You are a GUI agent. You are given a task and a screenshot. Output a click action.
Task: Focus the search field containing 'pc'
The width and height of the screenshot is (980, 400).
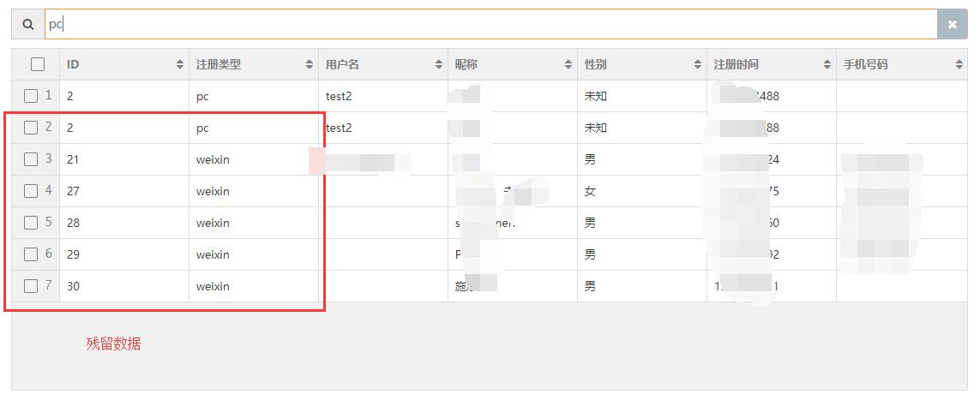pos(491,24)
